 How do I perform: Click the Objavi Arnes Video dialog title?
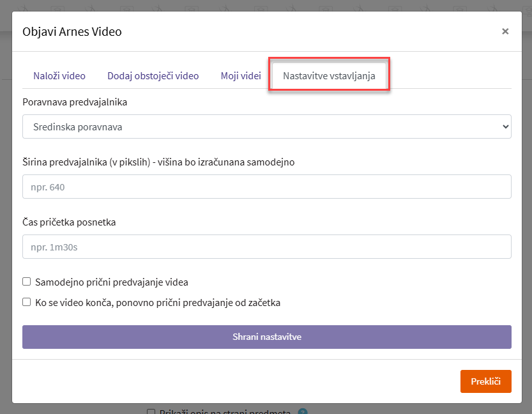click(72, 31)
